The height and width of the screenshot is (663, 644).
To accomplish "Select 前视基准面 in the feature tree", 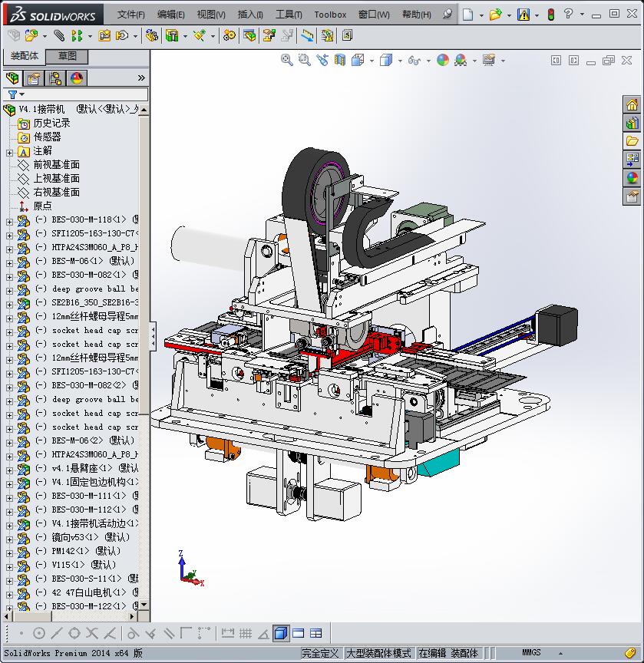I will tap(56, 165).
